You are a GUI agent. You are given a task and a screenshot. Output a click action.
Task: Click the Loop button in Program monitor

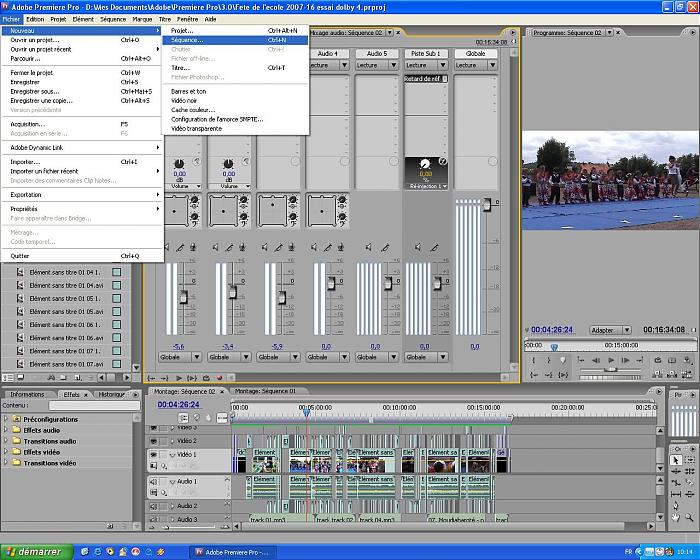tap(658, 360)
